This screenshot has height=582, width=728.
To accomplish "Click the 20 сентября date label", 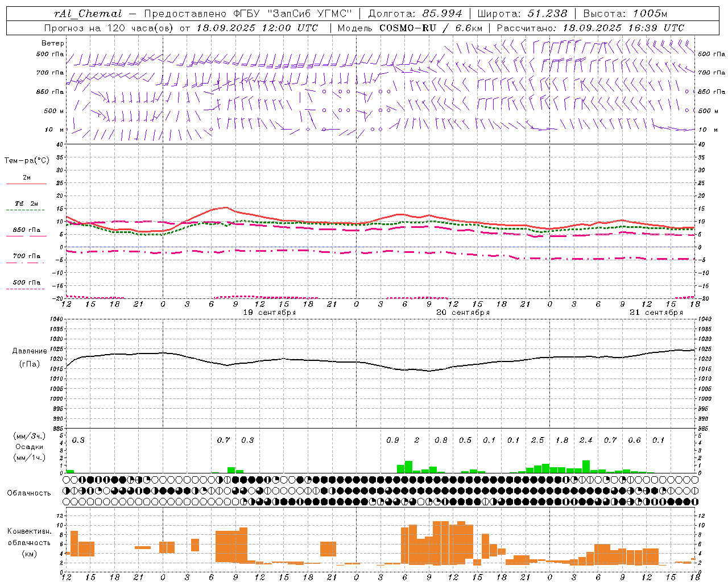I will (x=463, y=313).
